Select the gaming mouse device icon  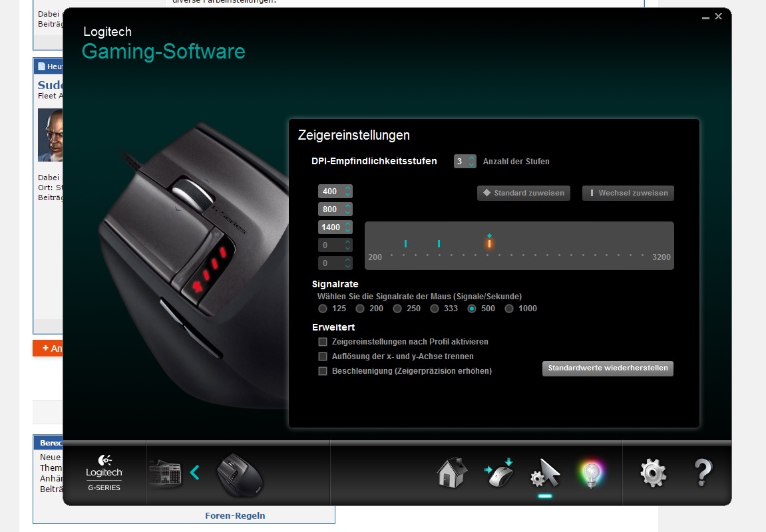(x=240, y=475)
